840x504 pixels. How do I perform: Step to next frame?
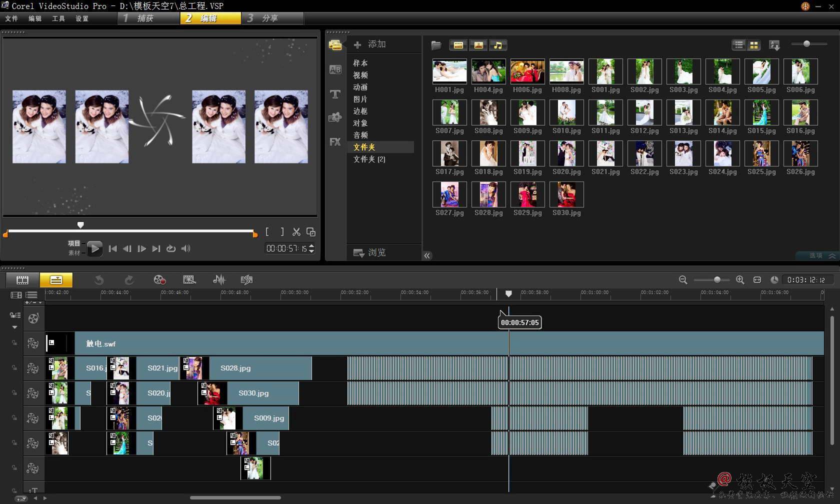pyautogui.click(x=142, y=248)
